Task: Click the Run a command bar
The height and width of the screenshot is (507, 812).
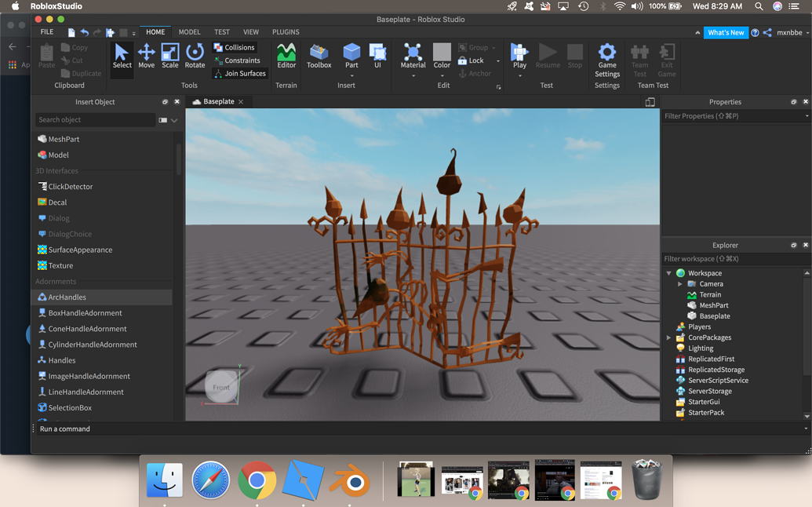Action: 420,429
